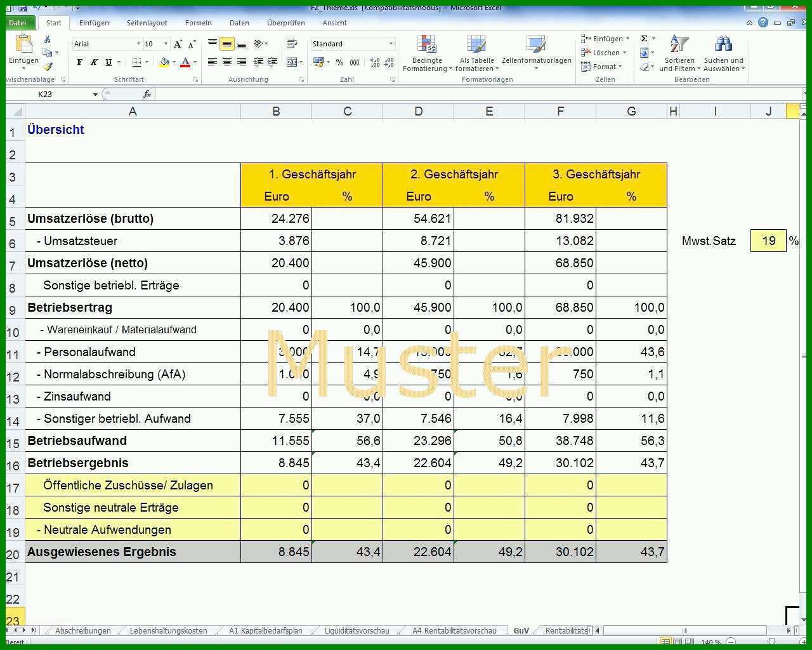Apply cell borders icon
The height and width of the screenshot is (650, 812).
point(136,62)
